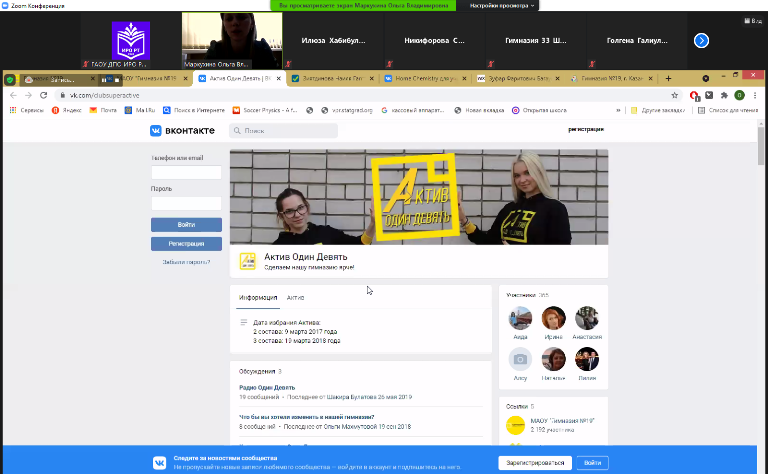The width and height of the screenshot is (768, 474).
Task: Click регистрация link in VK header
Action: pos(586,130)
